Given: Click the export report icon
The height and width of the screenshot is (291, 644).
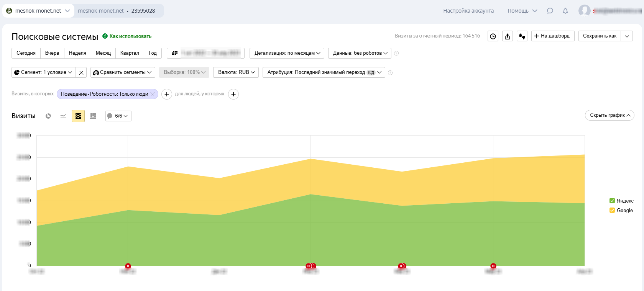Looking at the screenshot, I should point(508,36).
